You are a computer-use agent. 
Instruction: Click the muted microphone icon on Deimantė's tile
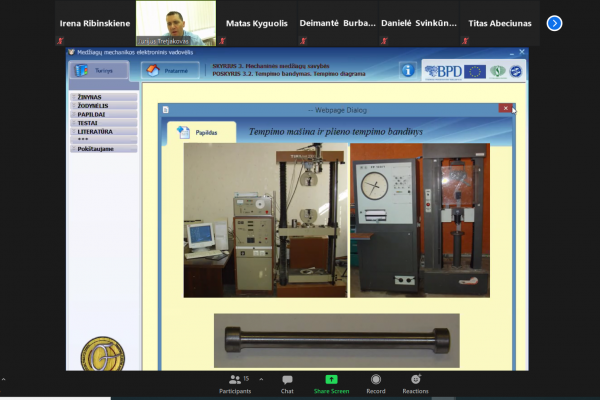click(303, 41)
